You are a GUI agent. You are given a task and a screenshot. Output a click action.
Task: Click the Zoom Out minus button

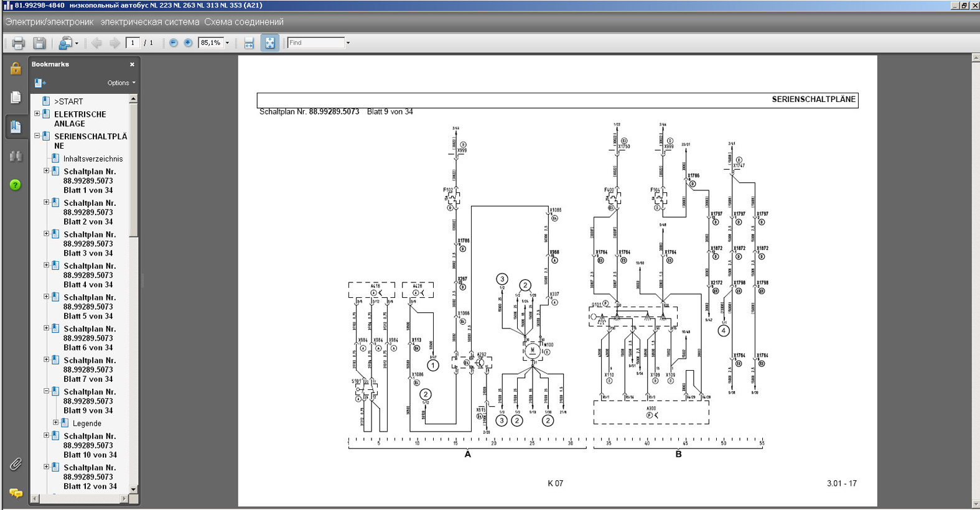[174, 43]
